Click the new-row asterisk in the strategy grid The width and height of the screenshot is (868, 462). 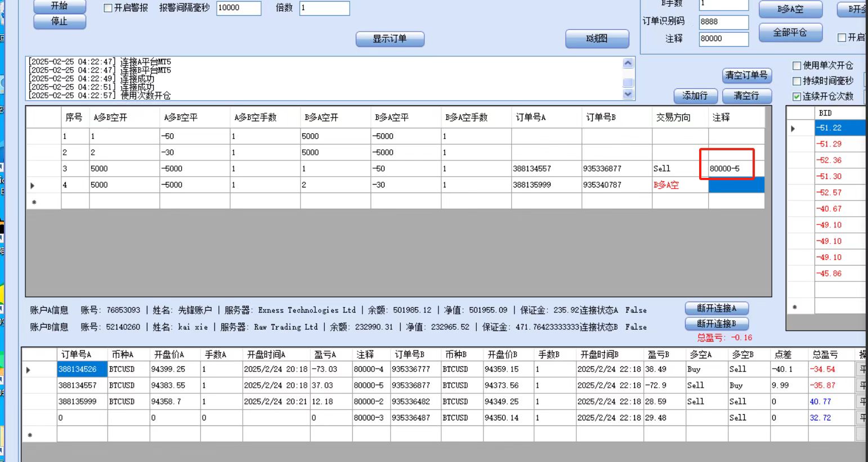coord(34,201)
